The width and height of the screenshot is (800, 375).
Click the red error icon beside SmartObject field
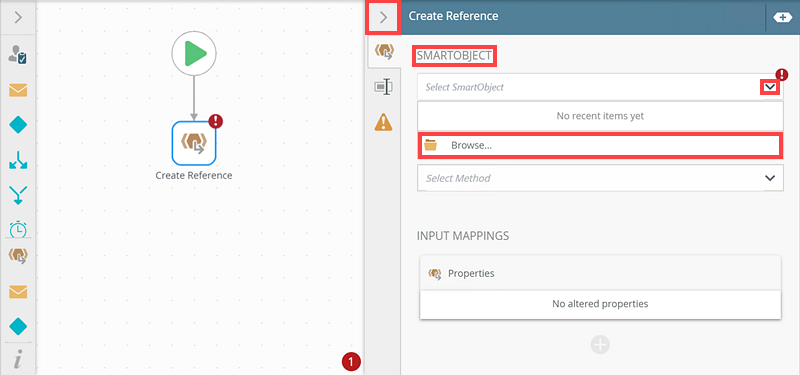point(782,76)
